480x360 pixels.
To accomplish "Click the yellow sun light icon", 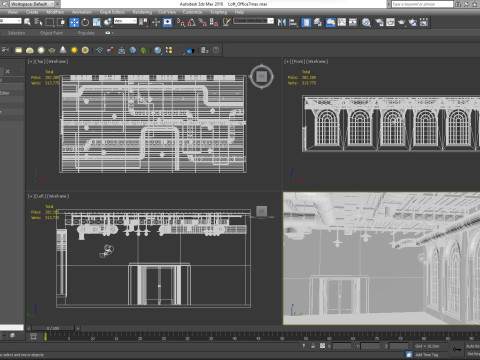I will tap(74, 50).
